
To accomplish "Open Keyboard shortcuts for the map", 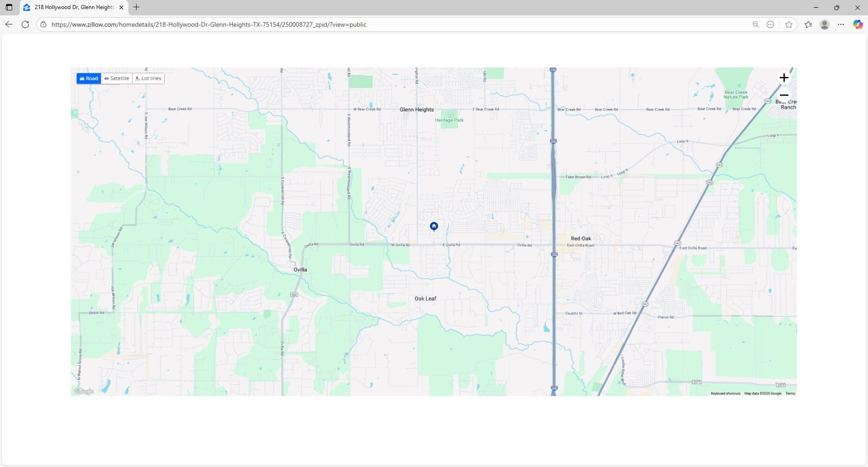I will point(725,393).
